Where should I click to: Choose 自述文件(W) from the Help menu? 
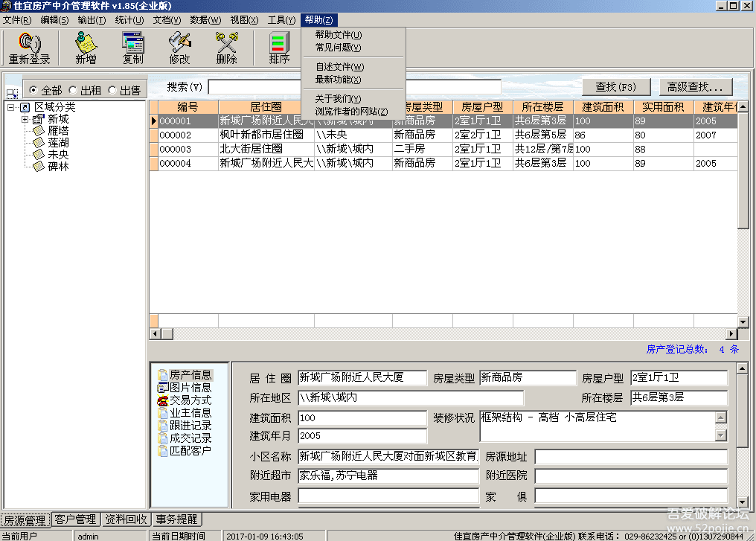339,67
